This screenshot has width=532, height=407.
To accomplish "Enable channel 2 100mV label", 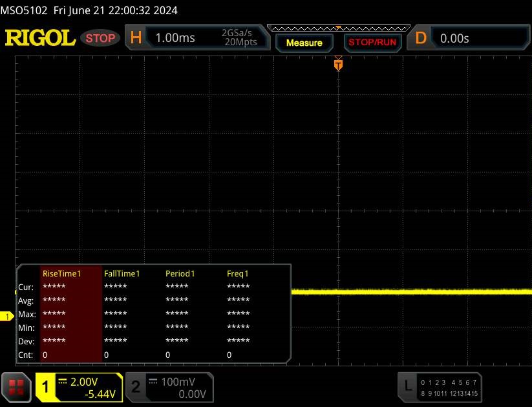I will pos(178,382).
